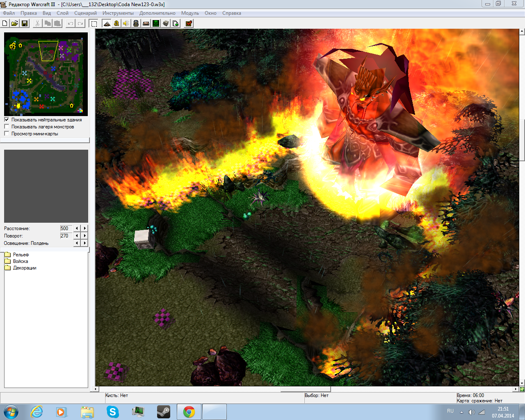Open the Campaign Editor icon
Screen dimensions: 525x420
tap(146, 23)
